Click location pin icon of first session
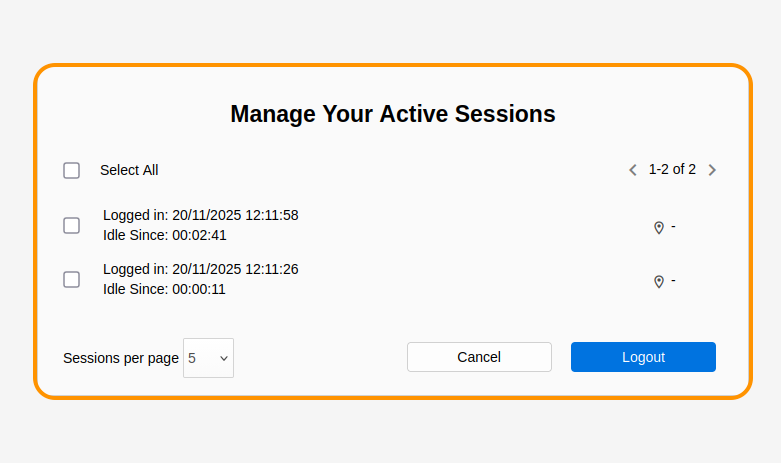Viewport: 781px width, 463px height. (659, 228)
